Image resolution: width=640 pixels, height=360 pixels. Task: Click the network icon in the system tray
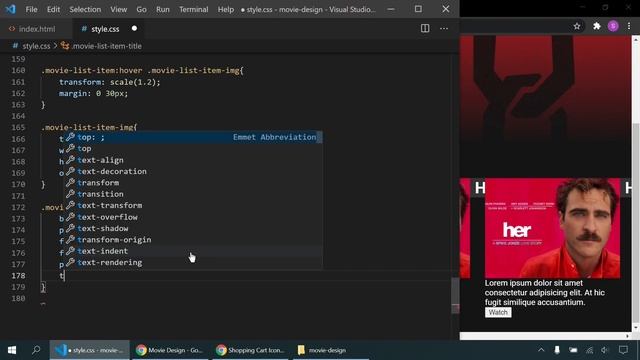(x=589, y=350)
